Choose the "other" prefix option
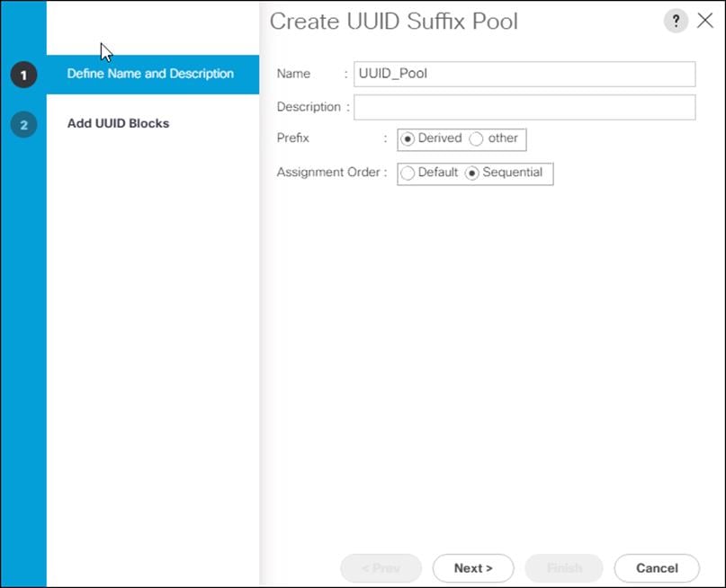This screenshot has height=588, width=726. [478, 138]
